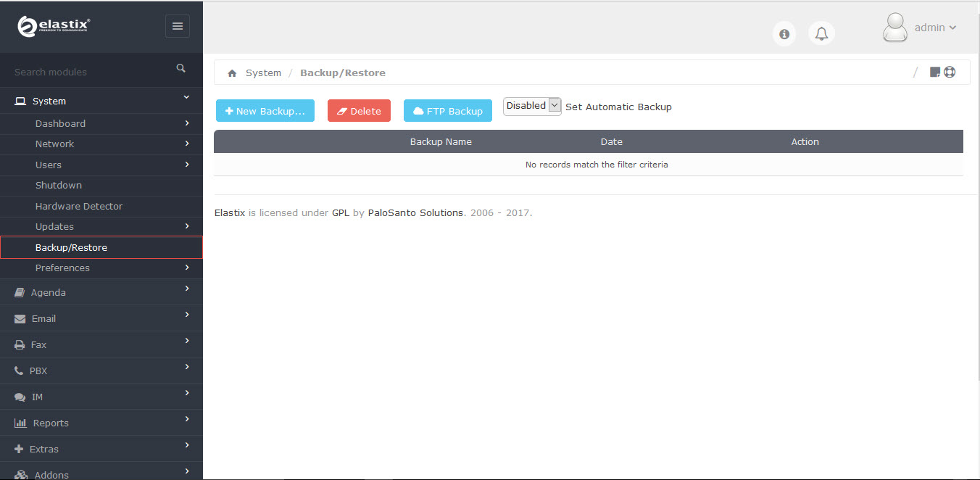This screenshot has width=980, height=480.
Task: Follow the PaloSanto Solutions link
Action: pyautogui.click(x=415, y=213)
